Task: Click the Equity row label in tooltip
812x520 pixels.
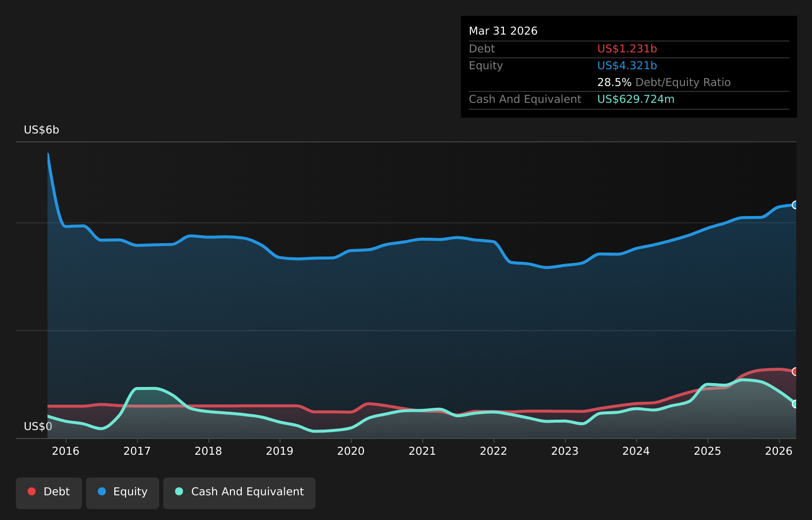Action: [486, 66]
